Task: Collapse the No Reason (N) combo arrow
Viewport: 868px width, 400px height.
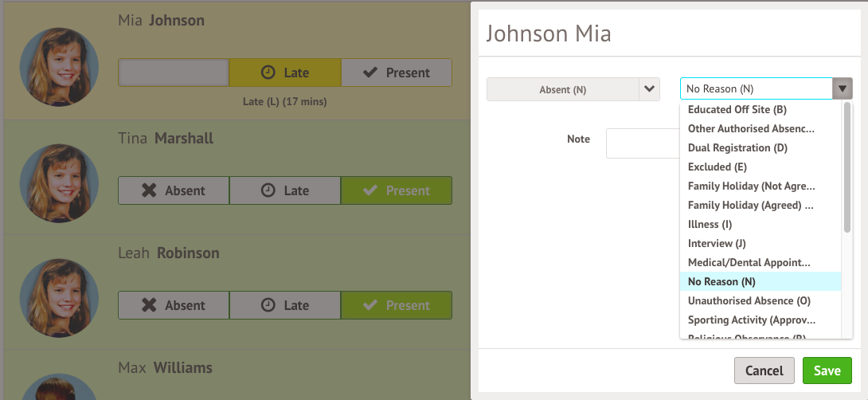Action: (842, 89)
